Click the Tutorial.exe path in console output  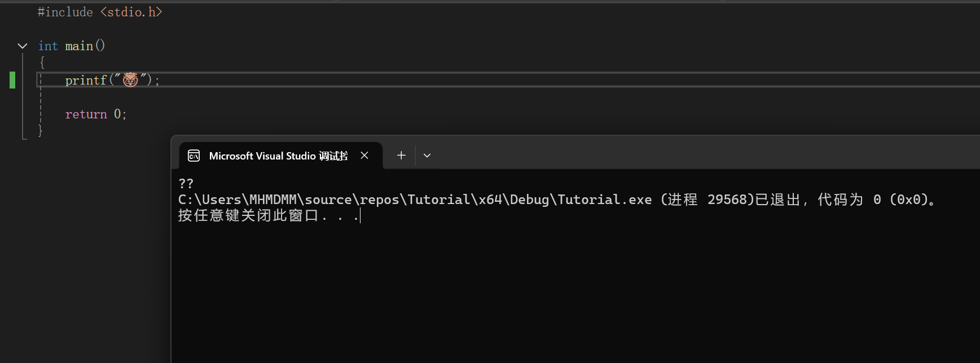click(x=415, y=200)
